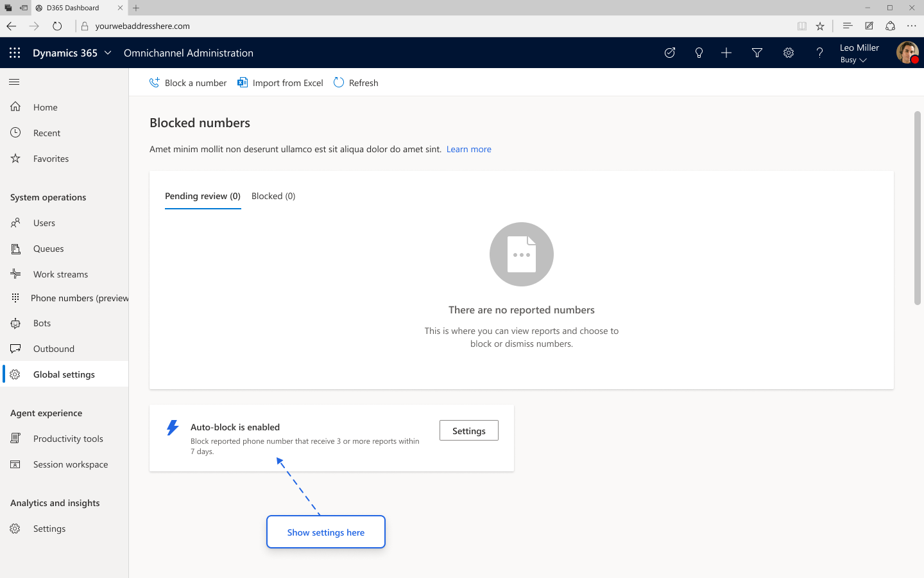924x578 pixels.
Task: Click the lightbulb assistant icon
Action: (699, 53)
